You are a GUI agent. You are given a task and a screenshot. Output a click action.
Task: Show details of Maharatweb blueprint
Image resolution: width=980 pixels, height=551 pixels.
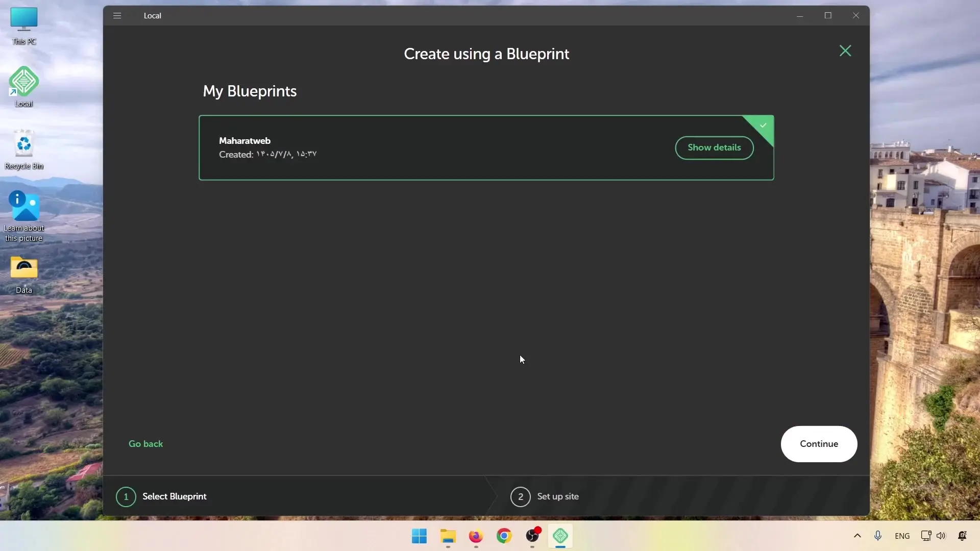(x=714, y=147)
